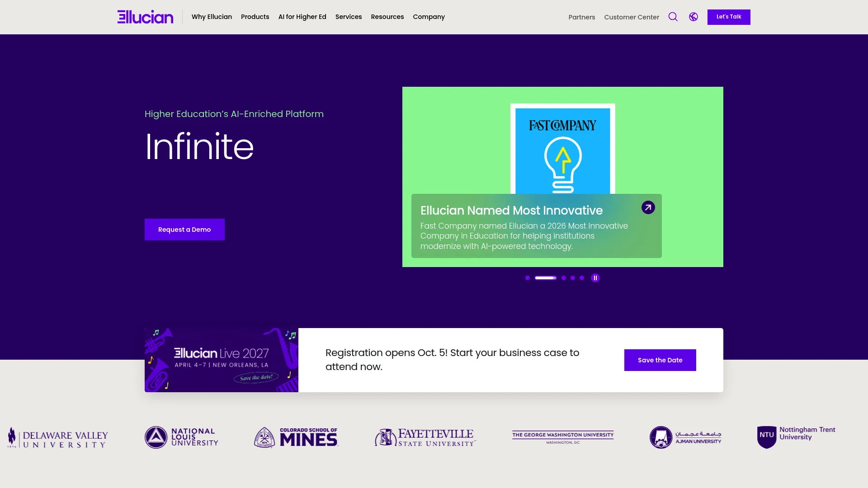Open the Resources menu
The width and height of the screenshot is (868, 488).
387,17
